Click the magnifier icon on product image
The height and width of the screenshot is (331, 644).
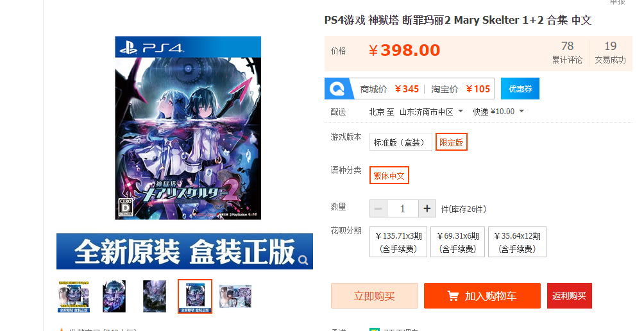click(303, 260)
